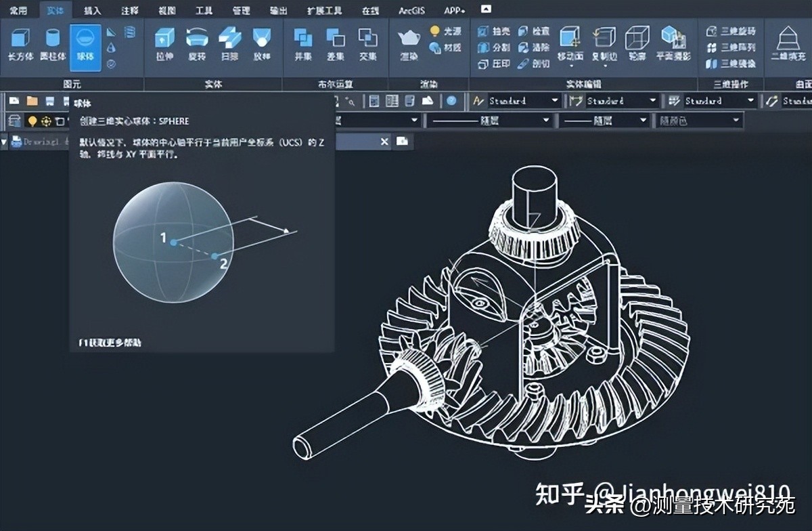Click the Drawing1 document tab

(x=41, y=141)
